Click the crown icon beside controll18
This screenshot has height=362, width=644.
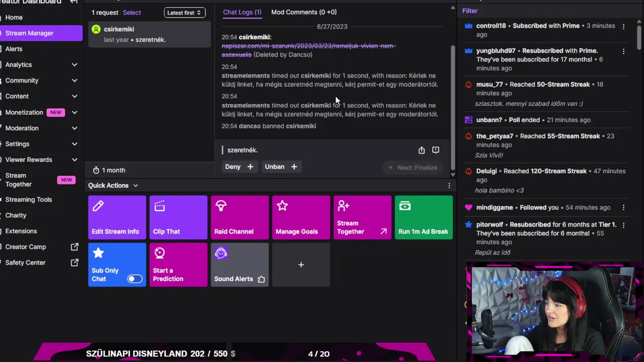point(468,26)
